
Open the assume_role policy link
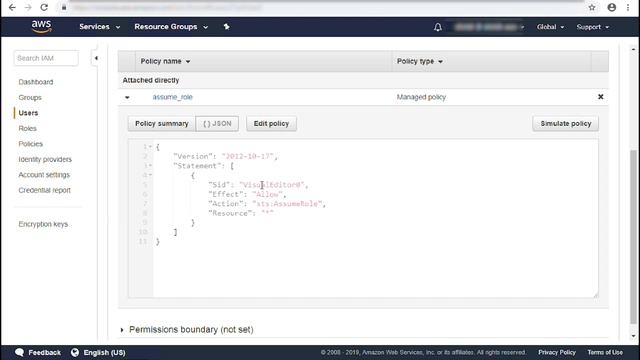click(x=173, y=97)
